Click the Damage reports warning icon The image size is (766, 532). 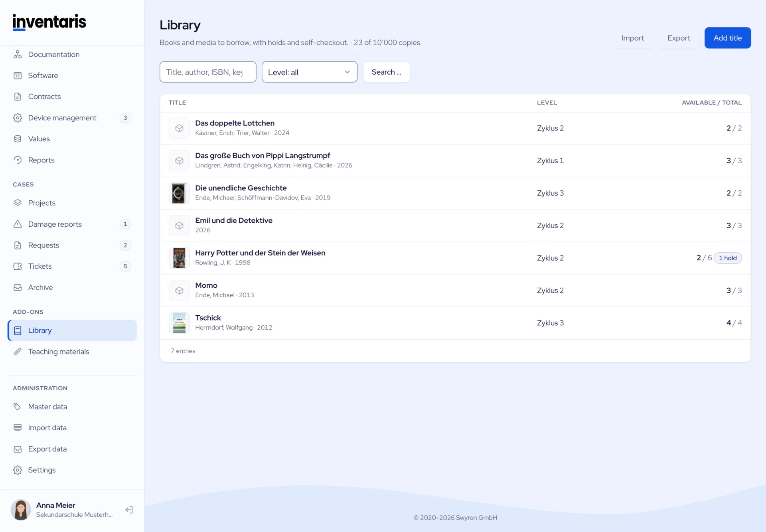(18, 224)
